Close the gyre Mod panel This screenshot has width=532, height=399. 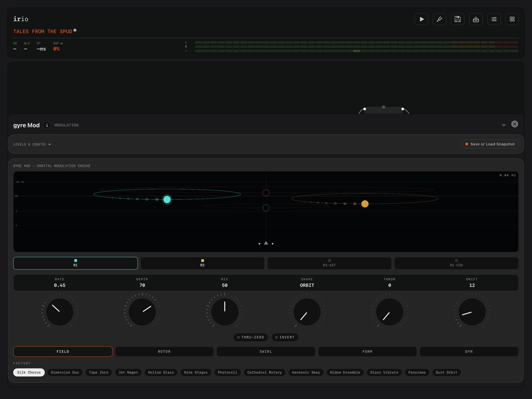tap(515, 124)
